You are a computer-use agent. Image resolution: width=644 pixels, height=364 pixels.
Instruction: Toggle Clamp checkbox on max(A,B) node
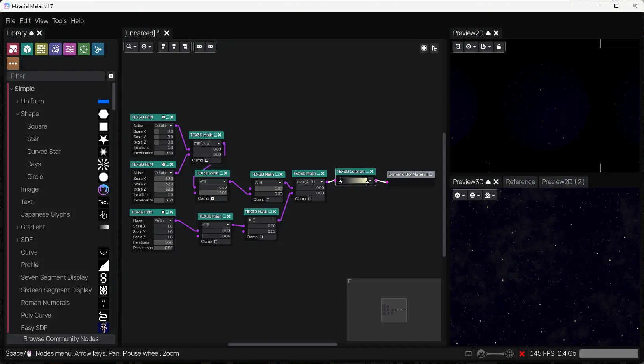[x=310, y=199]
